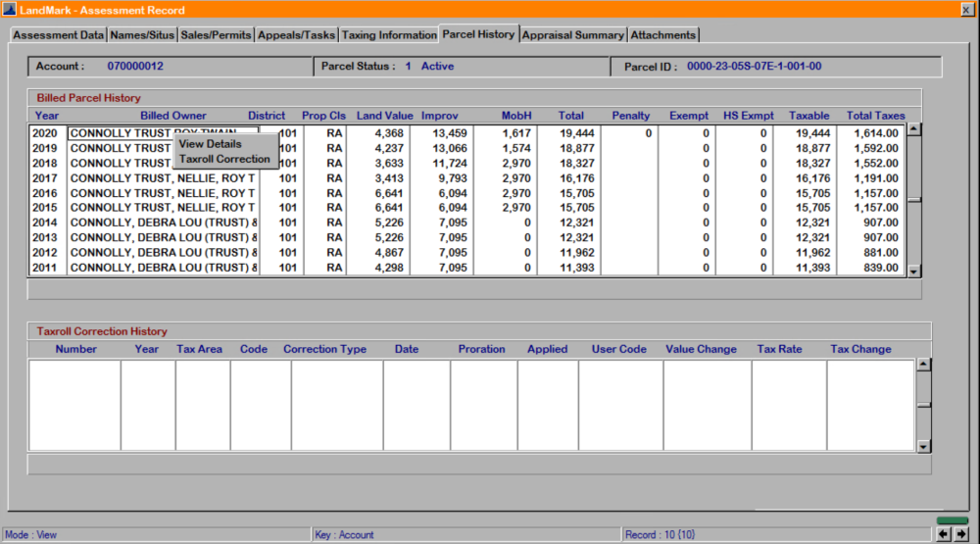Image resolution: width=980 pixels, height=544 pixels.
Task: Open the Sales/Permits tab
Action: click(216, 35)
